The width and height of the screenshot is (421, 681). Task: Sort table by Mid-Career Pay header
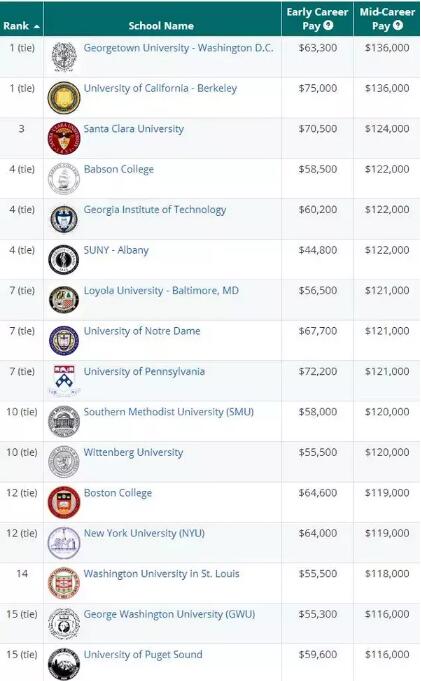pos(387,19)
